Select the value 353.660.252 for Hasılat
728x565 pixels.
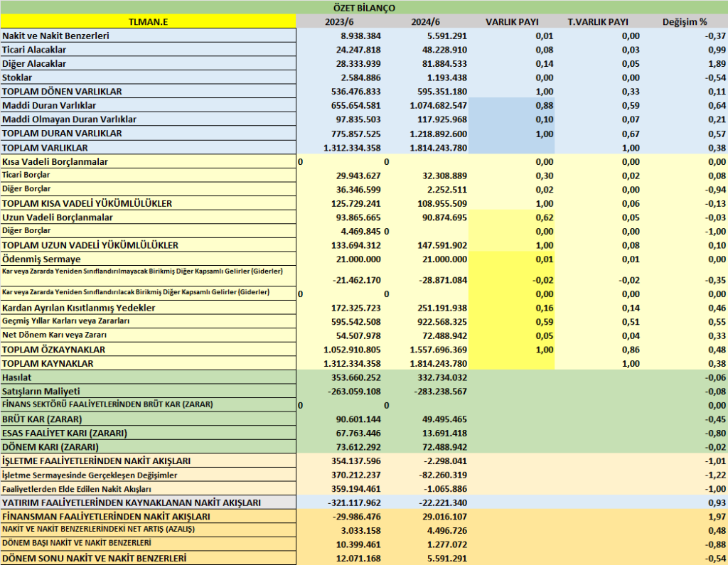tap(356, 378)
